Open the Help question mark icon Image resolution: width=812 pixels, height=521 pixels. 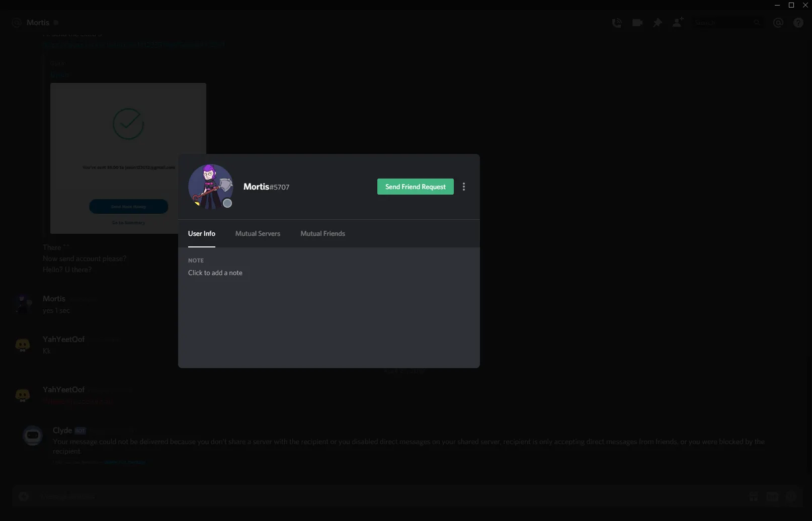798,23
